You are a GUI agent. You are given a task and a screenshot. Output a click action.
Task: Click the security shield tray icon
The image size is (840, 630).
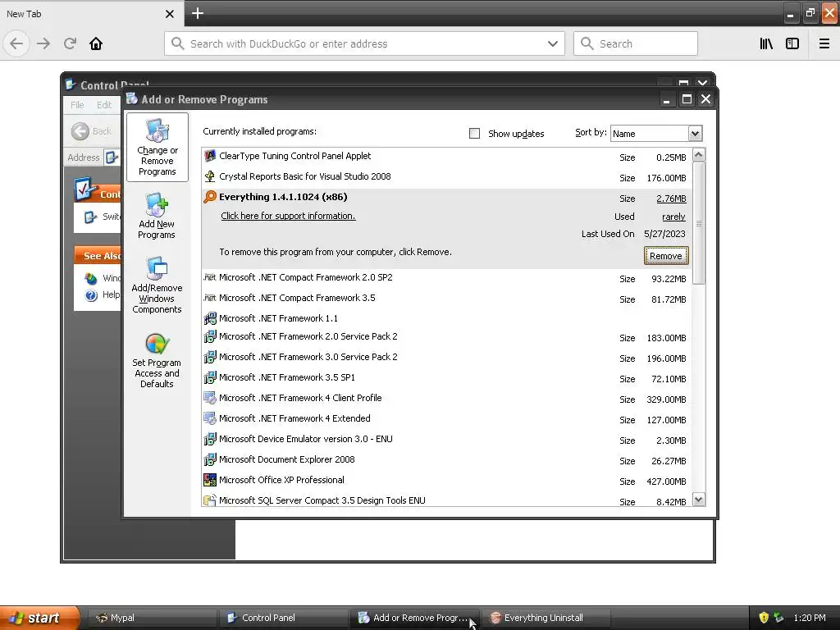coord(764,618)
